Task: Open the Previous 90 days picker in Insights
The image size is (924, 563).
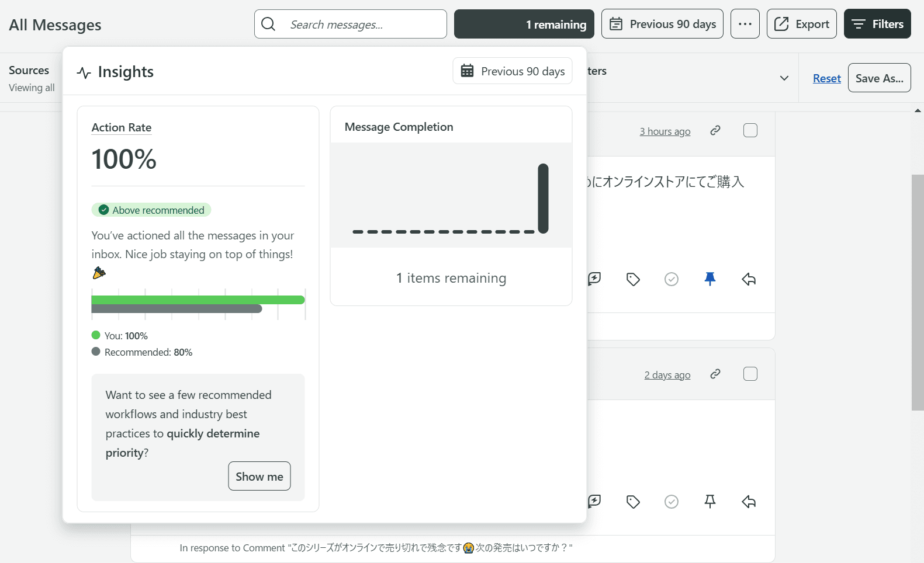Action: click(x=512, y=71)
